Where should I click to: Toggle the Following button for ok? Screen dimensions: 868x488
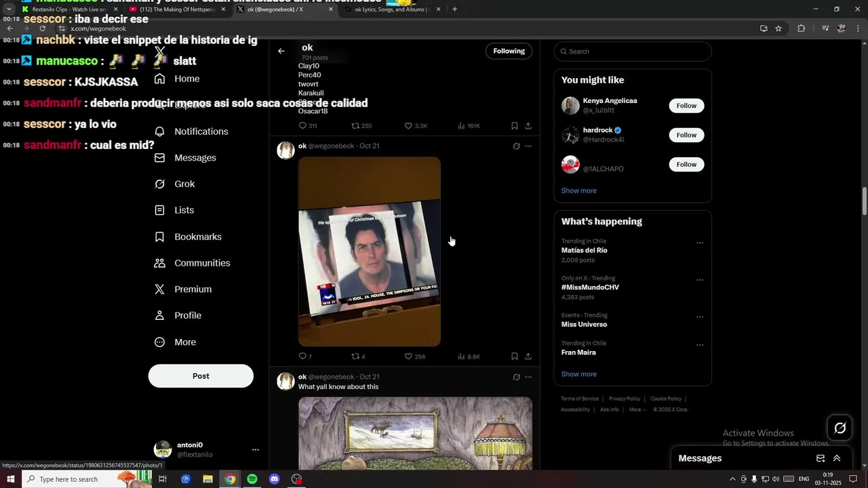tap(509, 51)
